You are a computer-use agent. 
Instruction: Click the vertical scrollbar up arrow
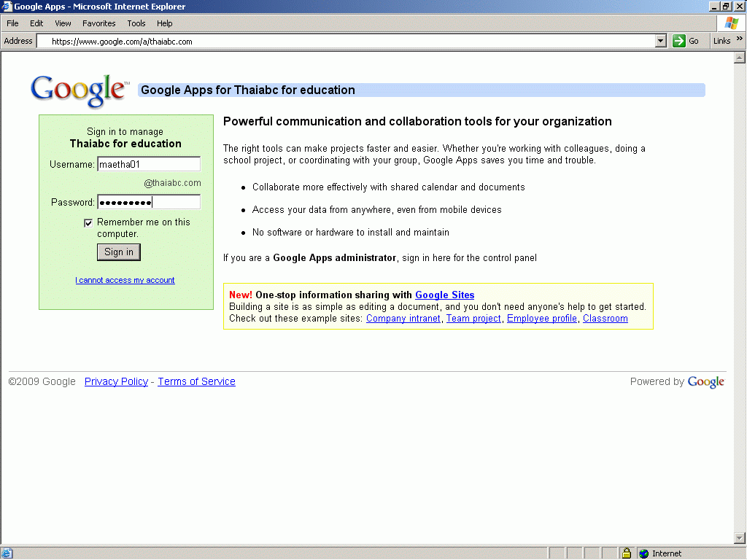coord(739,58)
